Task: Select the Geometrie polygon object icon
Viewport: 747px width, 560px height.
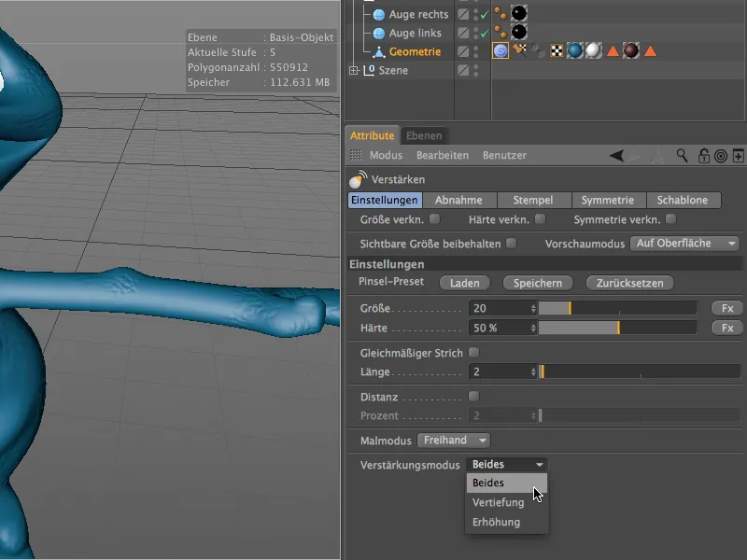Action: pos(379,52)
